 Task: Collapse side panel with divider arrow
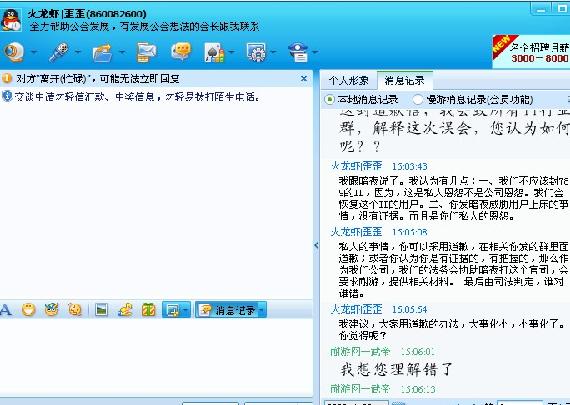[316, 246]
